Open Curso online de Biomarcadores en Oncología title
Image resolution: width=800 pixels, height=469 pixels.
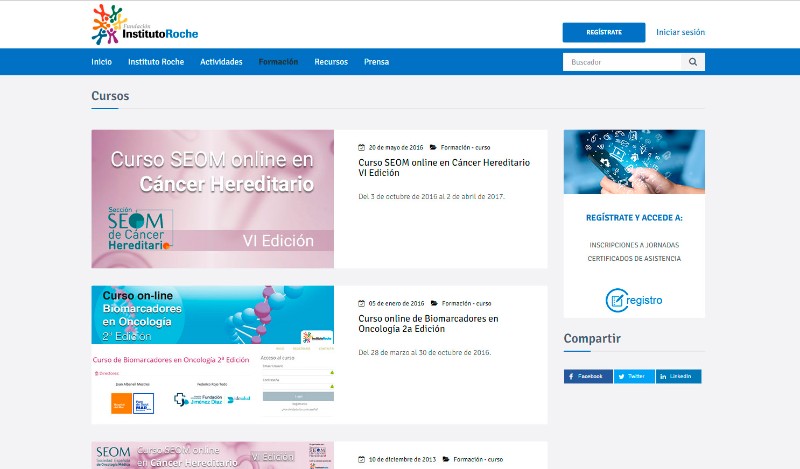pos(428,324)
